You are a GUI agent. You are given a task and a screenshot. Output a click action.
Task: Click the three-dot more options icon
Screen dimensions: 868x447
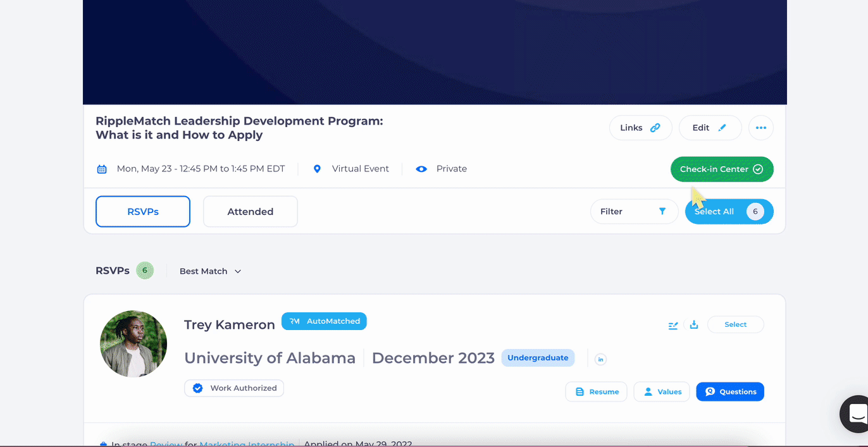pos(760,128)
